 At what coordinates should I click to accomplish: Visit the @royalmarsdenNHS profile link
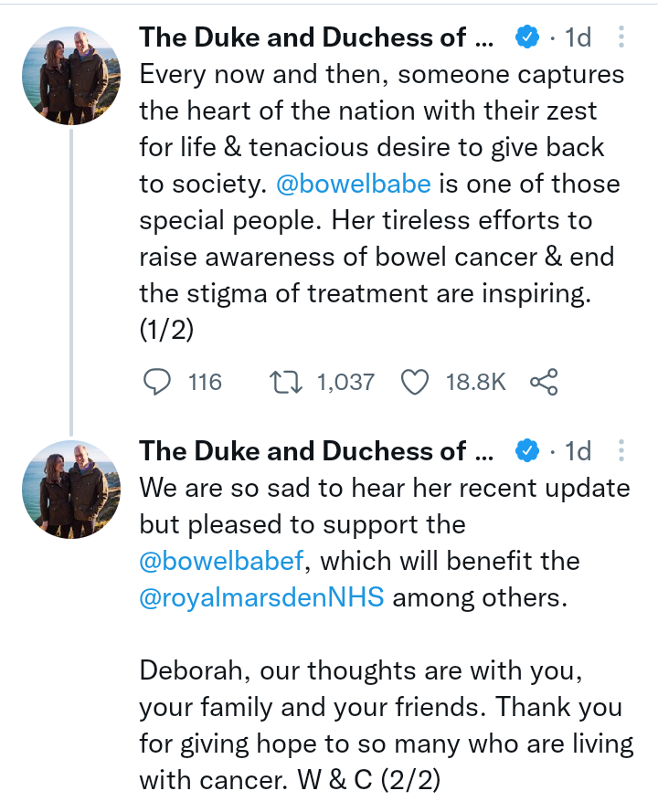click(261, 596)
